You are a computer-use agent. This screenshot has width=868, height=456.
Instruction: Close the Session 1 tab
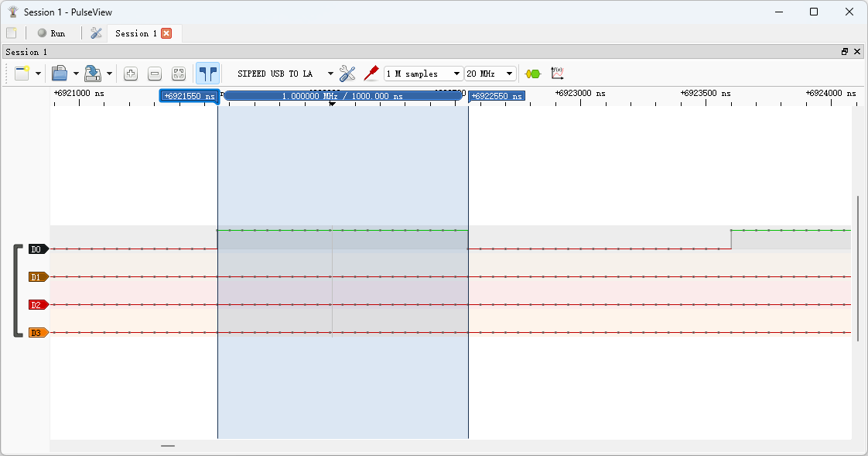(x=166, y=33)
